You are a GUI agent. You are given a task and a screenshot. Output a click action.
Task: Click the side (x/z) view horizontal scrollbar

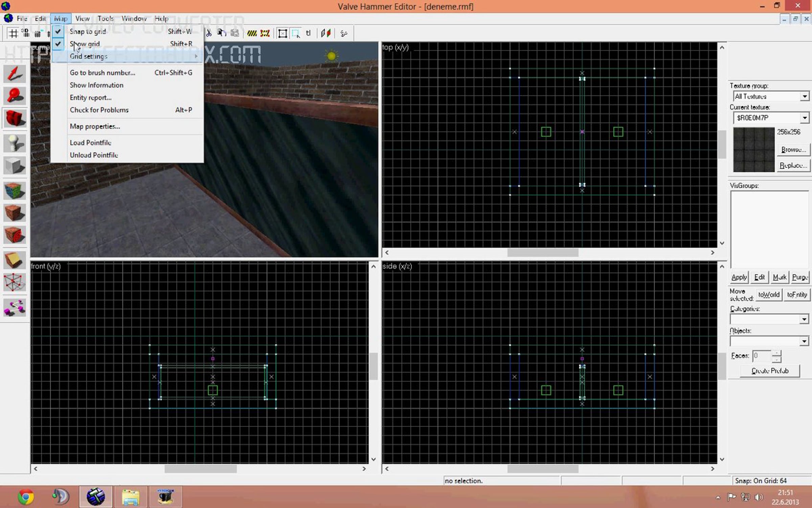(x=549, y=469)
